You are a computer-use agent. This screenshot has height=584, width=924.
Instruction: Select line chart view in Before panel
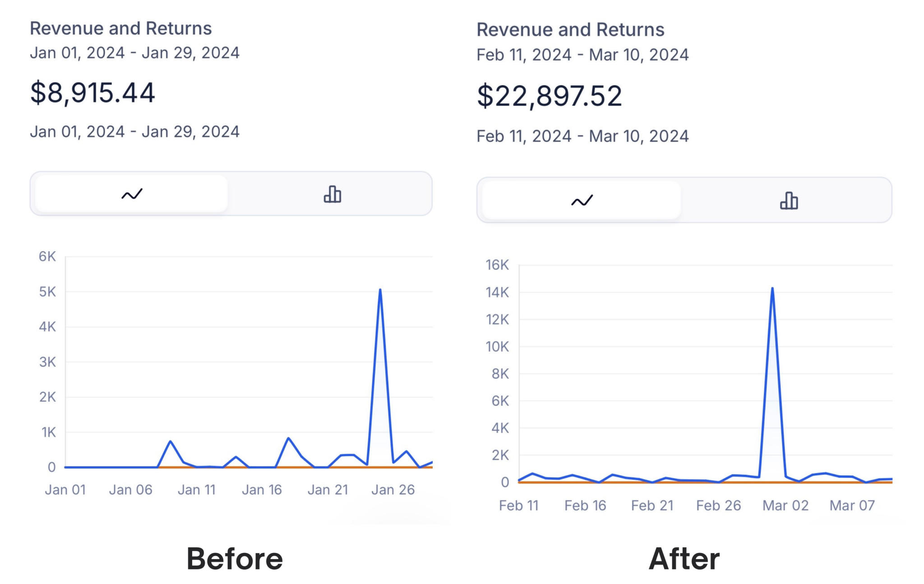tap(131, 194)
